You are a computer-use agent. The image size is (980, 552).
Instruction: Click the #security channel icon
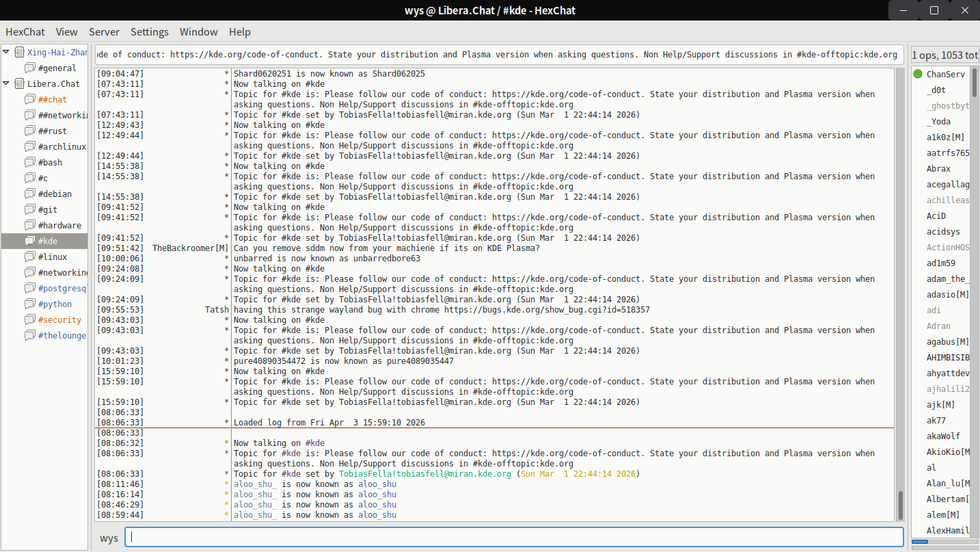pyautogui.click(x=29, y=319)
